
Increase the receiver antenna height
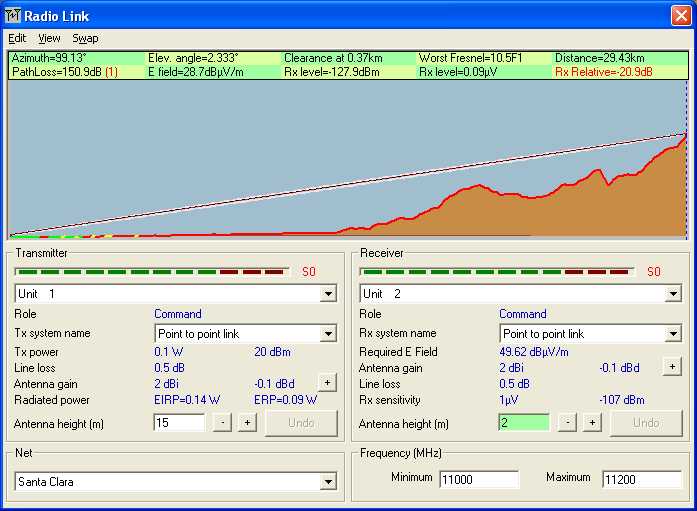592,422
